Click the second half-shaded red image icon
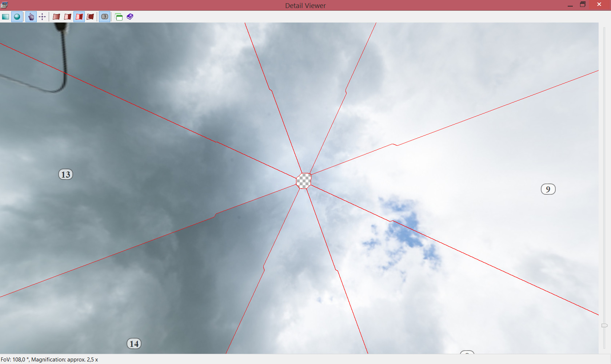 pos(68,17)
